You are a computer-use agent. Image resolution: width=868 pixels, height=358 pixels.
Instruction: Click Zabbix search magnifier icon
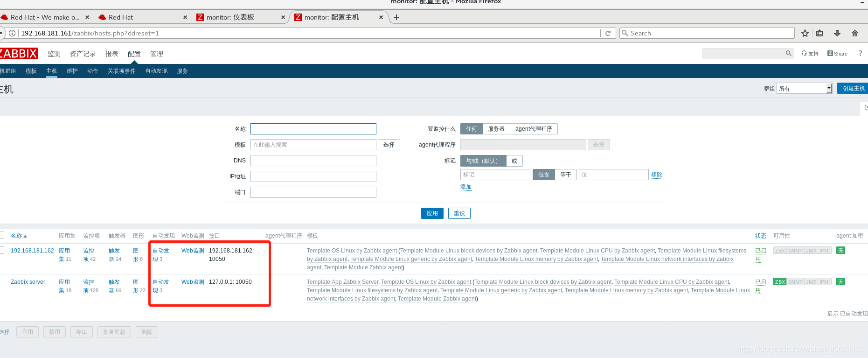788,53
